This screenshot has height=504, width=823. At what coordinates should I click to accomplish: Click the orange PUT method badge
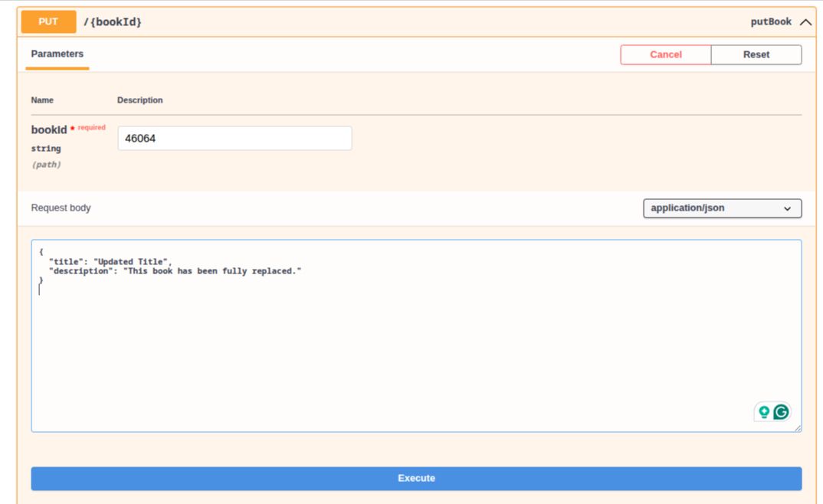tap(48, 22)
